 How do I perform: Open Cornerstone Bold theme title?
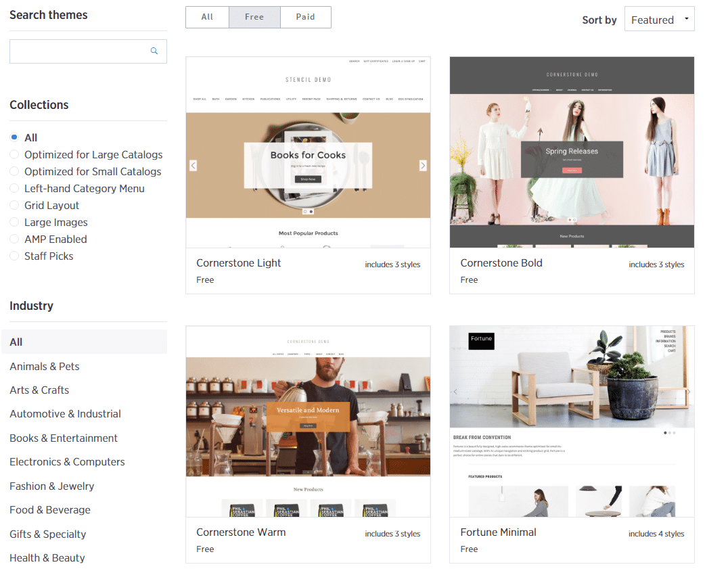tap(501, 263)
